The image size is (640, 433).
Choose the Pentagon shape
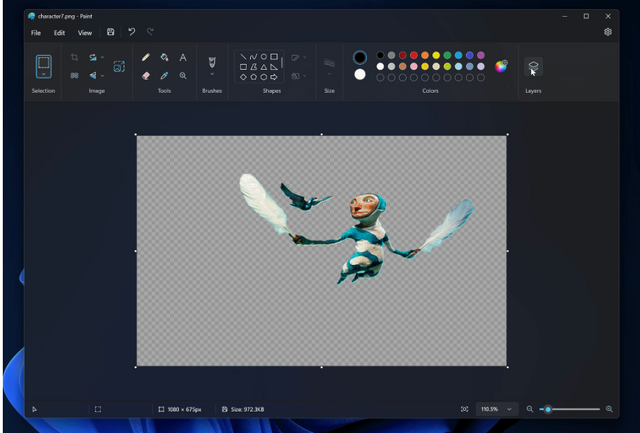click(x=253, y=77)
